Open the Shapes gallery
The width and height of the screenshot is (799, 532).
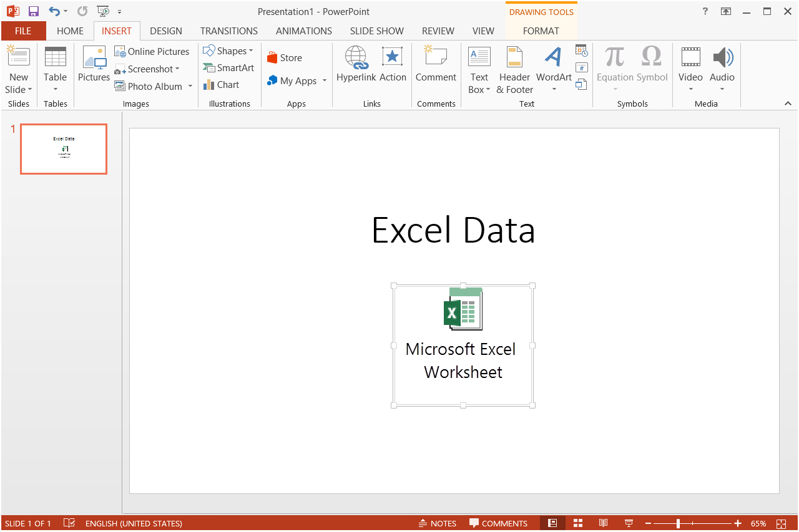click(x=228, y=51)
